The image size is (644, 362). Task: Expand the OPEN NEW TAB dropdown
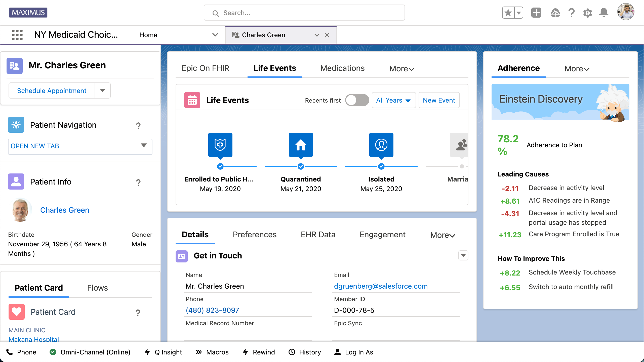point(144,146)
